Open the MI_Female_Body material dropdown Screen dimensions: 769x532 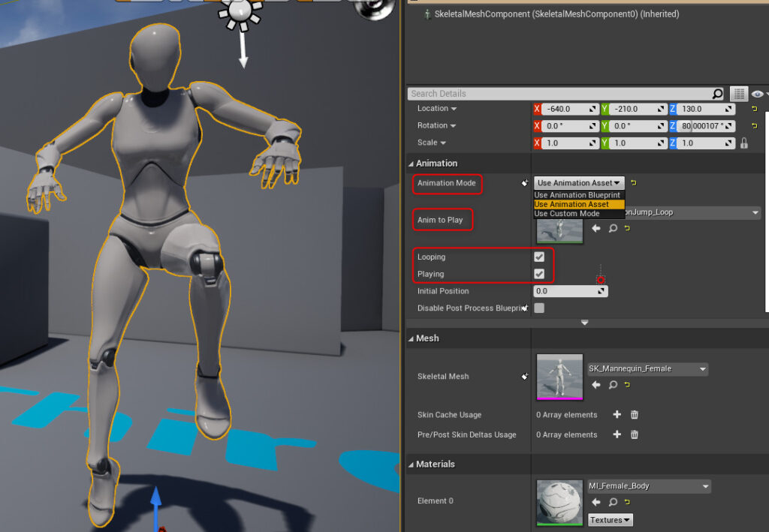tap(649, 486)
